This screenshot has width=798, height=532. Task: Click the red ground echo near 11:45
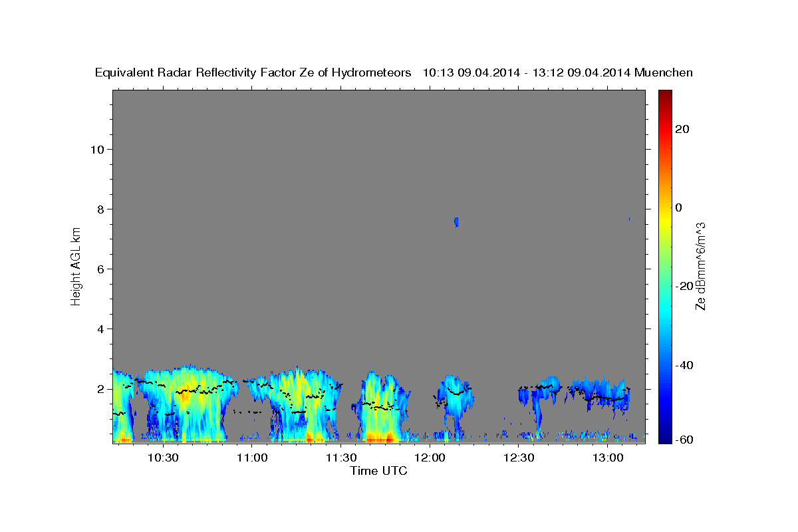pos(380,437)
